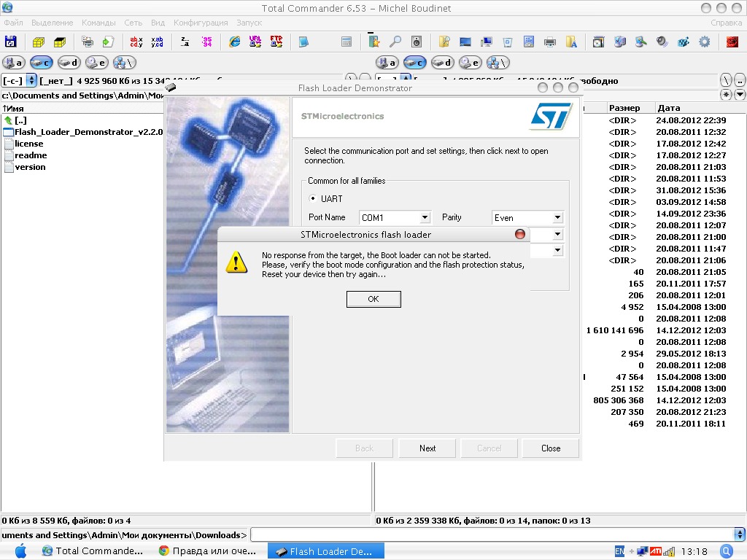Click the folder with magnifier toolbar icon
747x560 pixels.
pyautogui.click(x=444, y=42)
